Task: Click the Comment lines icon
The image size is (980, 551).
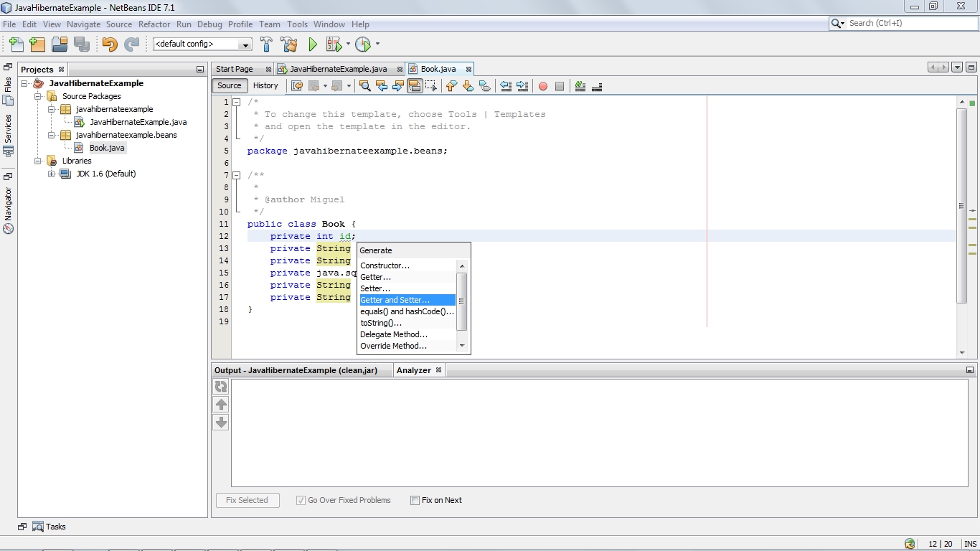Action: (x=580, y=86)
